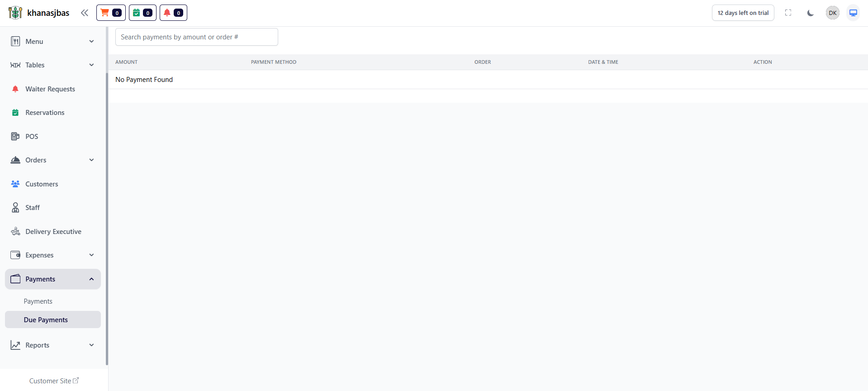The width and height of the screenshot is (868, 391).
Task: Click the sidebar vertical scrollbar
Action: (107, 219)
